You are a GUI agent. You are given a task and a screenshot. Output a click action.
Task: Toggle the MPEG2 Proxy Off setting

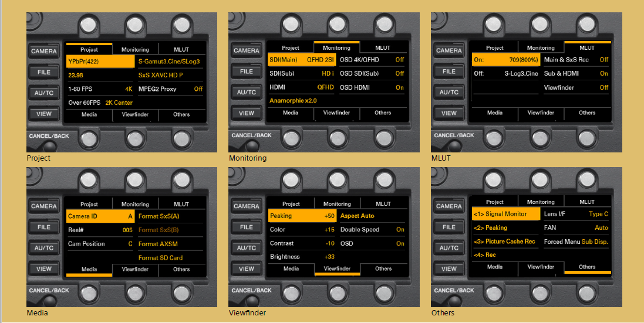169,89
